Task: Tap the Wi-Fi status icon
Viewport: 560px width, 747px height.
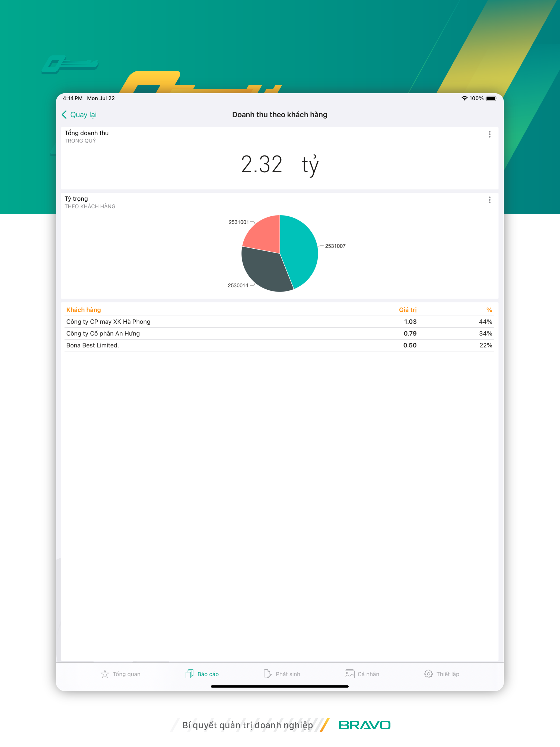Action: [x=464, y=98]
